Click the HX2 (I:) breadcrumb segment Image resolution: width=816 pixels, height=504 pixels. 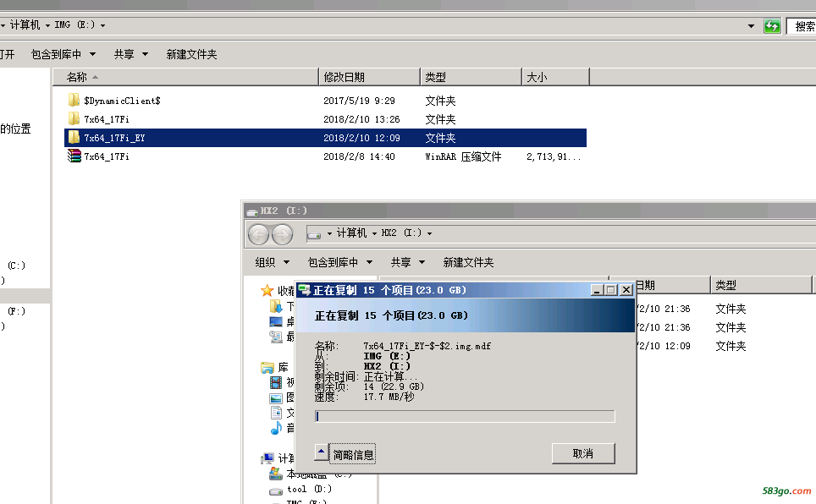click(401, 233)
